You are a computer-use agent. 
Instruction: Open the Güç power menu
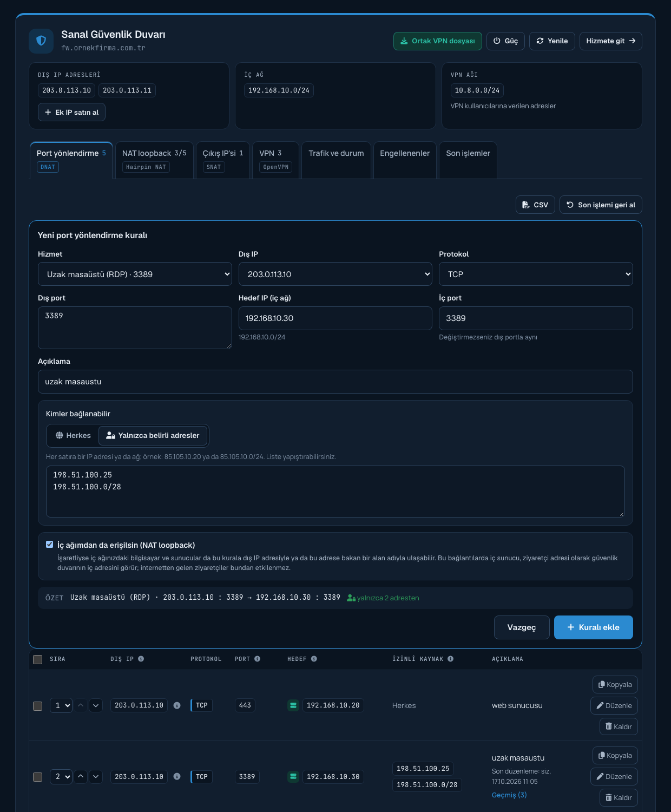click(x=505, y=41)
